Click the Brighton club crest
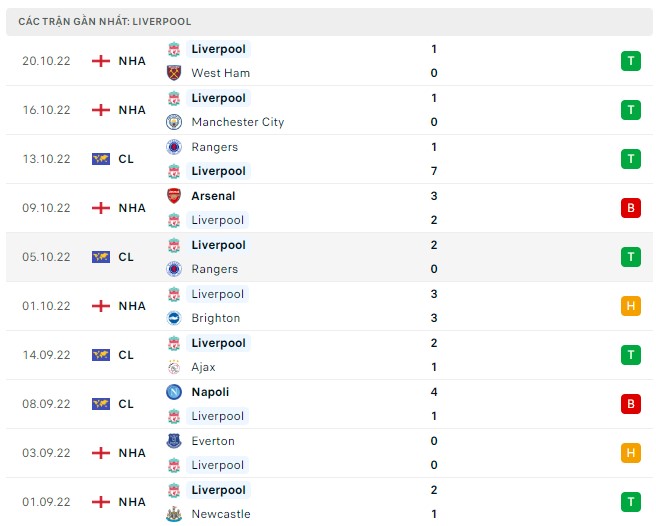 point(174,318)
